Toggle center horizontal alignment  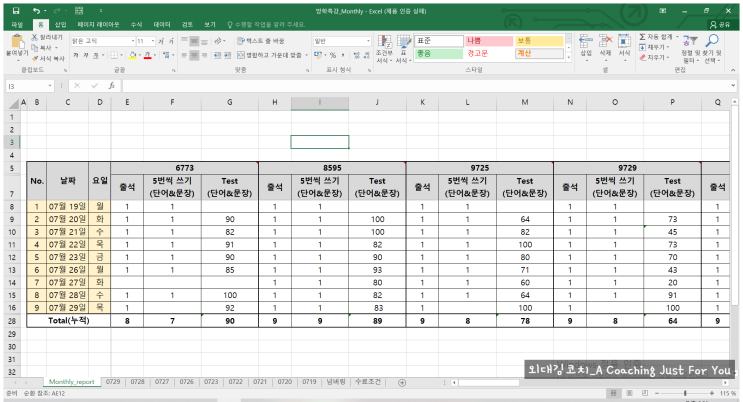click(x=194, y=55)
